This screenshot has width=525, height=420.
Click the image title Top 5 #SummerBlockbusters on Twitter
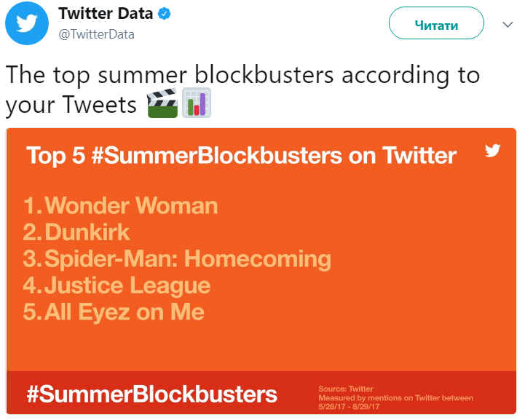(x=241, y=155)
